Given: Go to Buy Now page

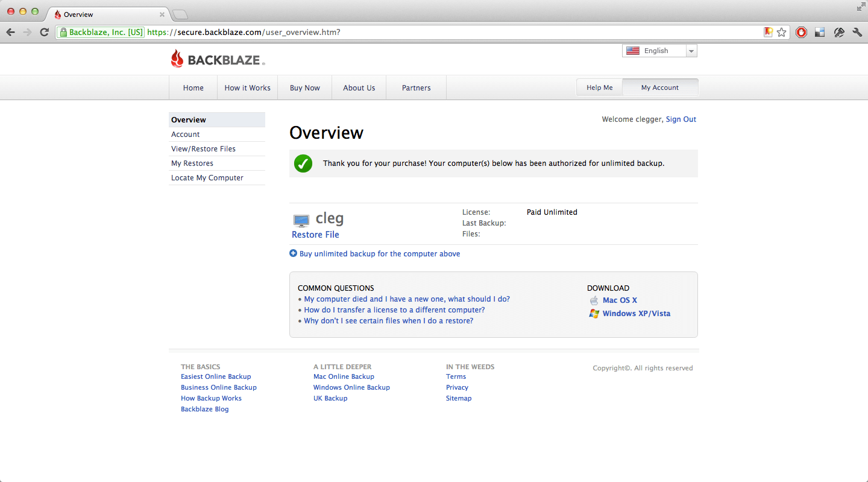Looking at the screenshot, I should [x=304, y=87].
